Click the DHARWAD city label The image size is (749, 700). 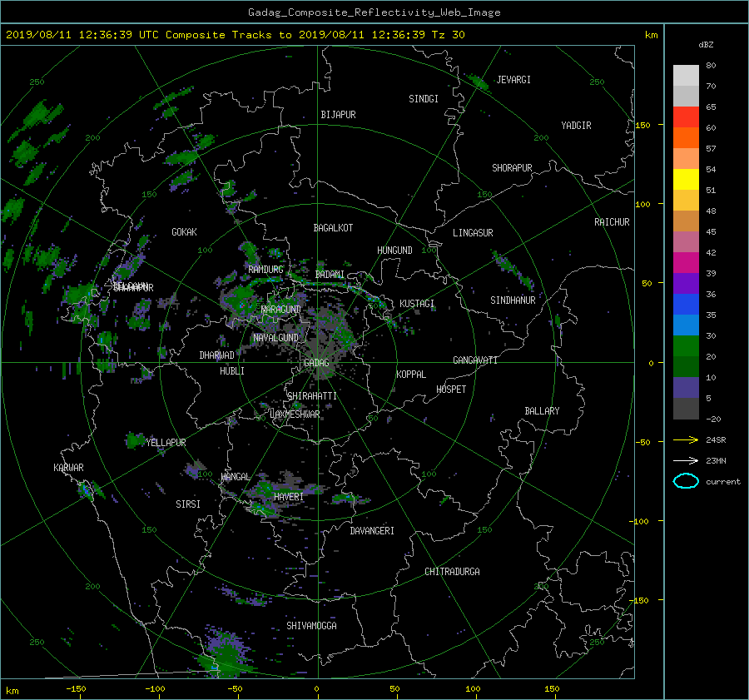coord(216,355)
